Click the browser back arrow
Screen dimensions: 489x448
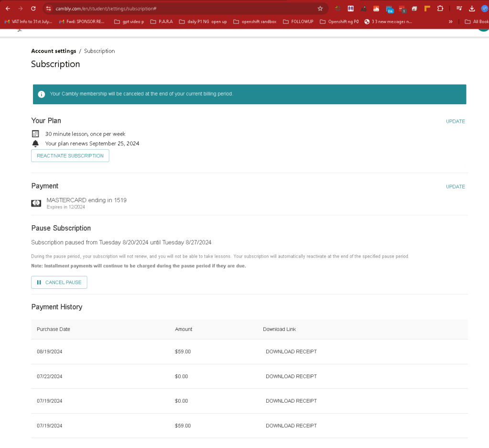(x=8, y=9)
